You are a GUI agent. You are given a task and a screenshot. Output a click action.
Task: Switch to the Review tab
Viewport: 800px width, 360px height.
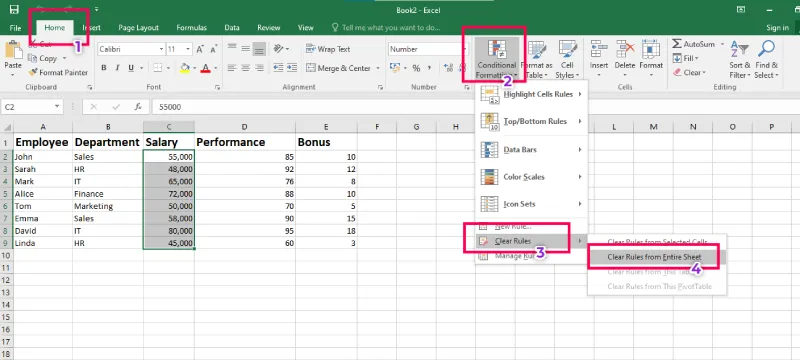pos(268,28)
